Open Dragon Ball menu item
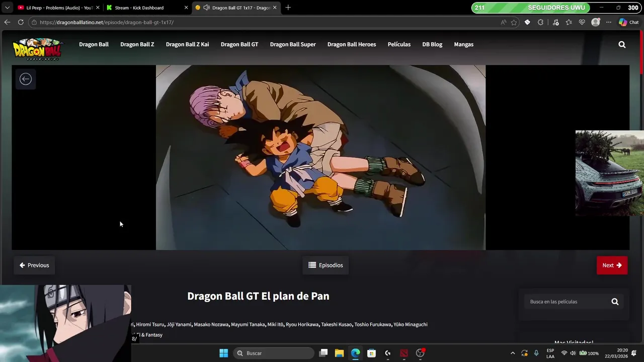 coord(94,44)
